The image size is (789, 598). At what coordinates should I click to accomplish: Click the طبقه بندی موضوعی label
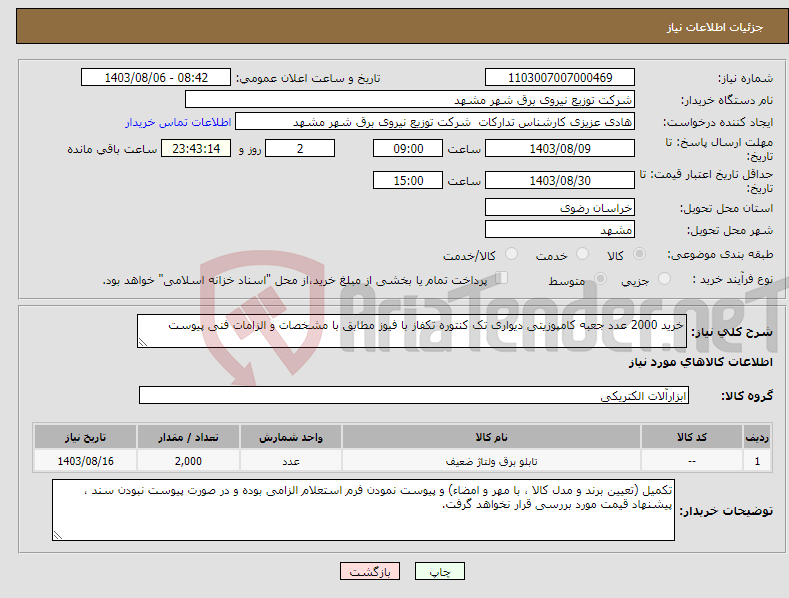(720, 255)
